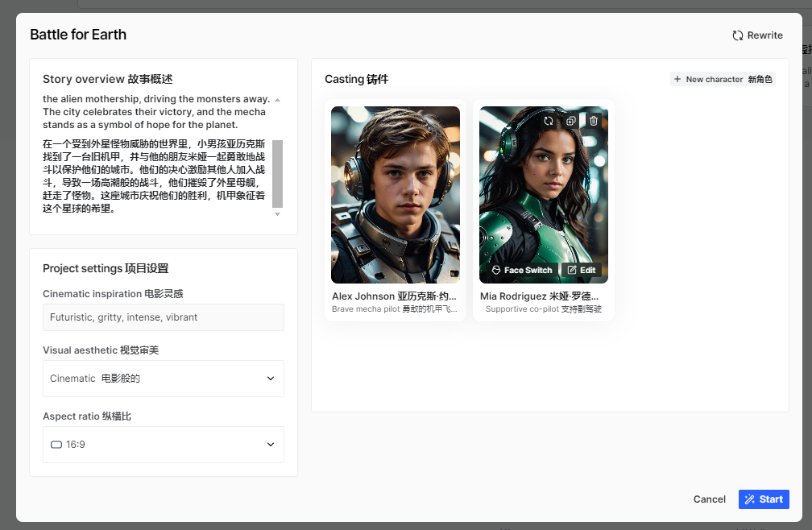Click the Alex Johnson character name
Screen dimensions: 812x530
coord(394,296)
